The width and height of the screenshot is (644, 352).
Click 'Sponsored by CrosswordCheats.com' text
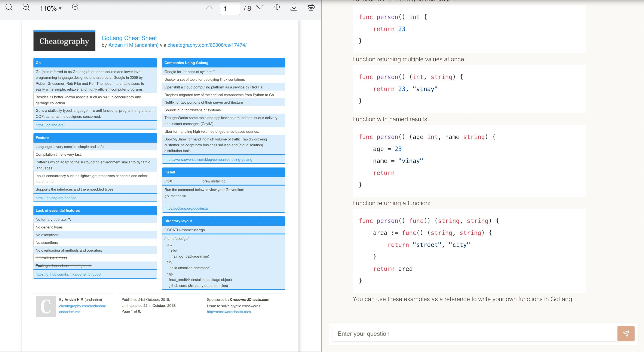(x=238, y=300)
